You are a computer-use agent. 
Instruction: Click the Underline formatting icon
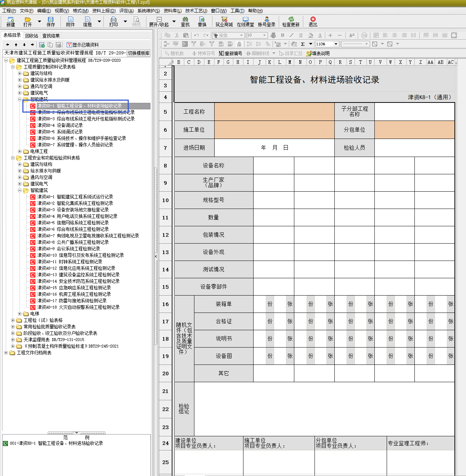[x=301, y=35]
